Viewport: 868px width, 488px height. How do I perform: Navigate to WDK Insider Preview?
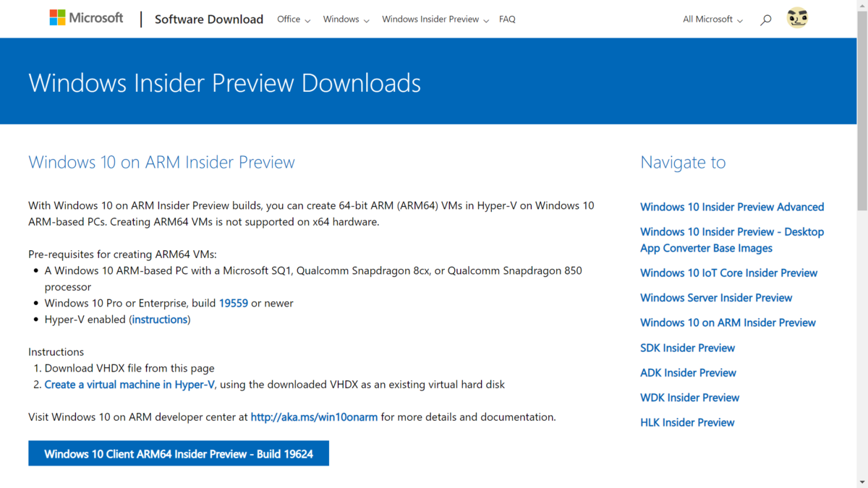point(689,398)
